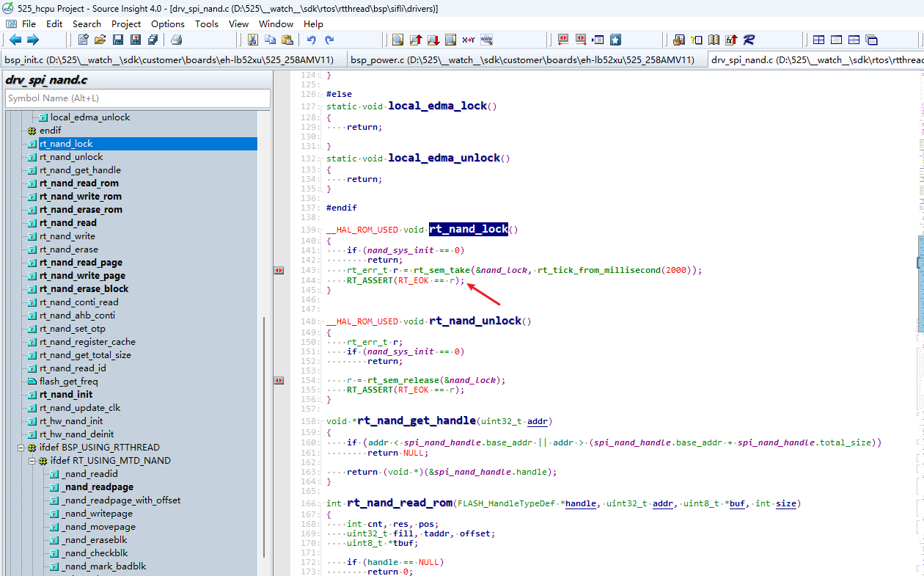Viewport: 924px width, 576px height.
Task: Click the Print icon
Action: (x=177, y=40)
